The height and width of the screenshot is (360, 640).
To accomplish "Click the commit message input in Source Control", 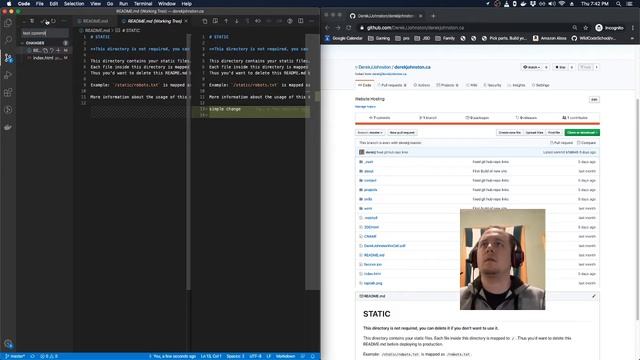I will (45, 33).
